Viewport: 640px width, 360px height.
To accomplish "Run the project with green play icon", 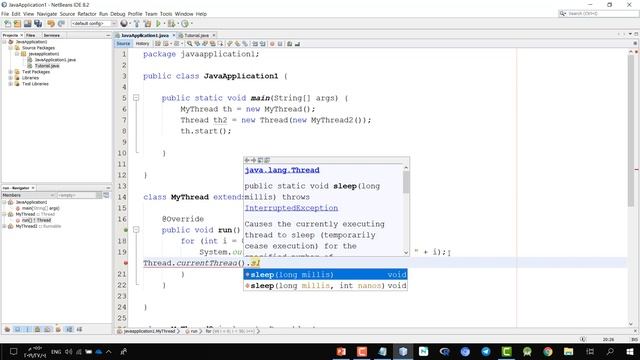I will point(158,24).
